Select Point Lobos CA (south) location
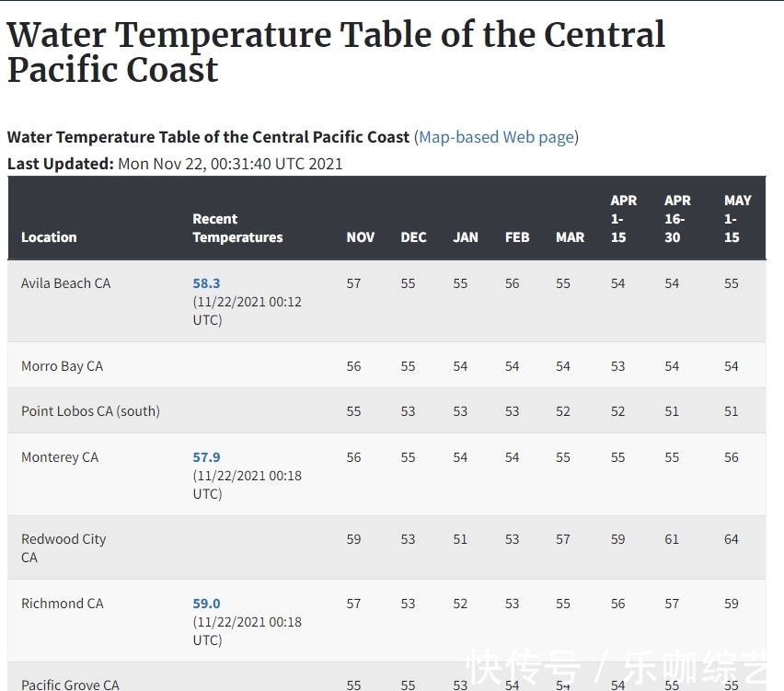This screenshot has width=784, height=691. click(90, 411)
